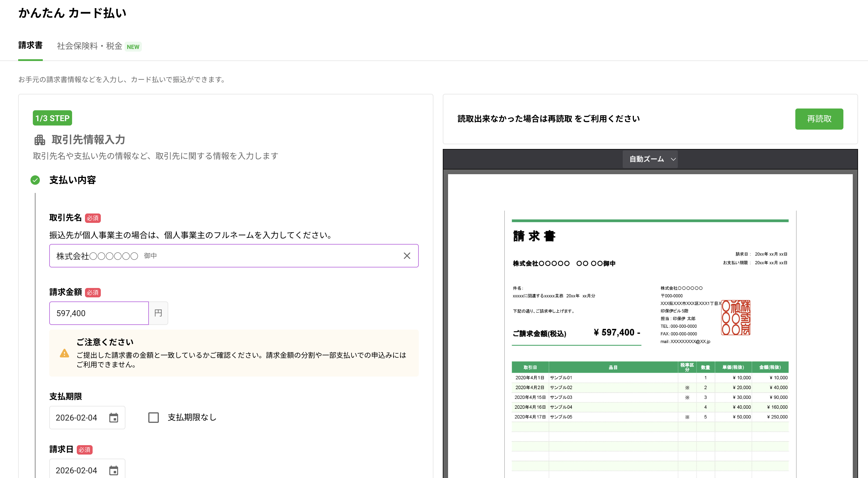Click the chevron arrow of 自動ズーム

673,159
